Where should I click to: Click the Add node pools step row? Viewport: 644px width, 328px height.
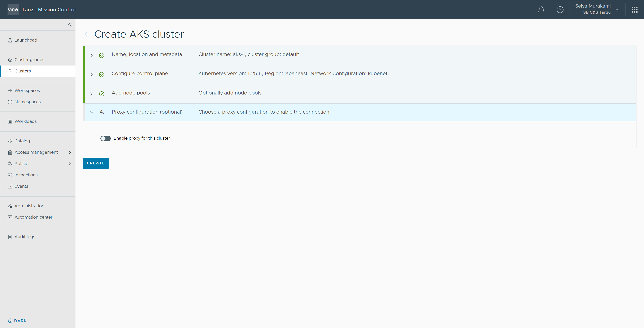(131, 93)
